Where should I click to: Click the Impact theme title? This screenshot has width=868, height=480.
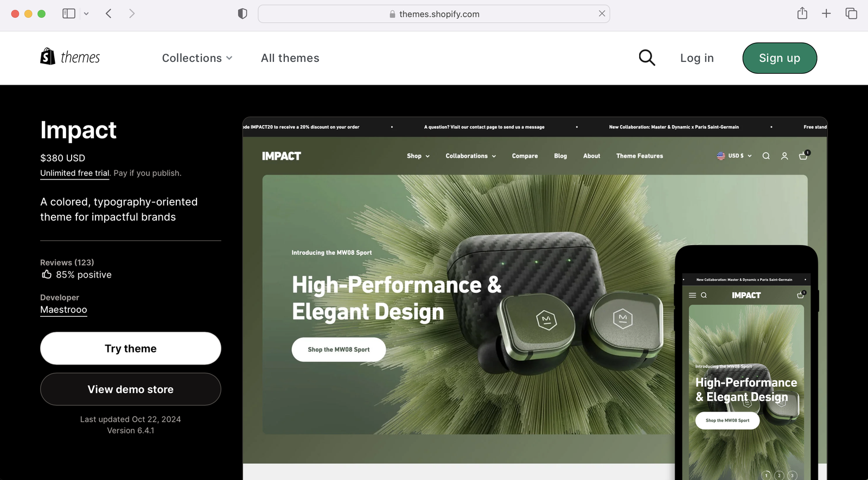78,131
